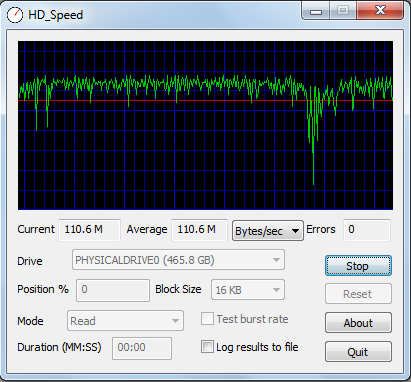Click the disabled maximize window button

(343, 11)
